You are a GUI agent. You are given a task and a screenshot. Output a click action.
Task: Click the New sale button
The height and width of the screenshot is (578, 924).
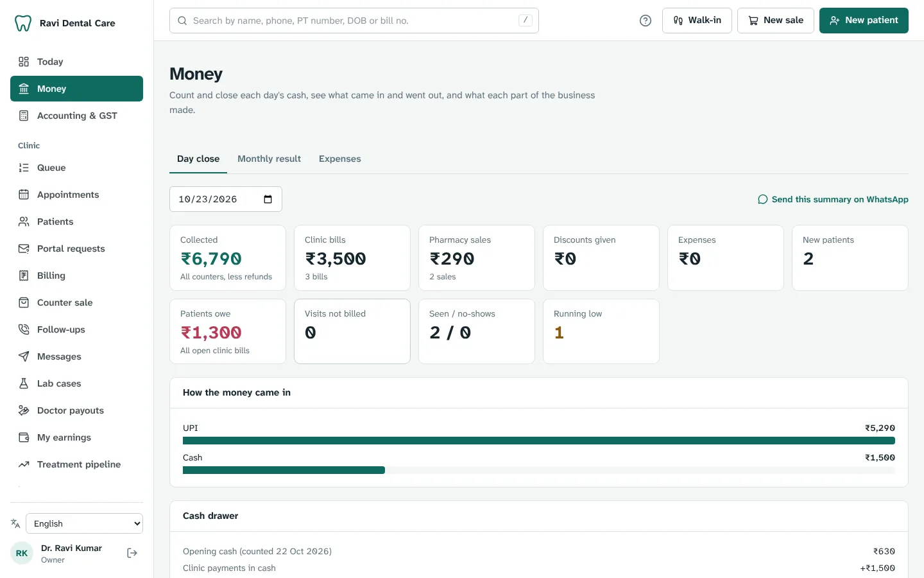[x=775, y=21]
